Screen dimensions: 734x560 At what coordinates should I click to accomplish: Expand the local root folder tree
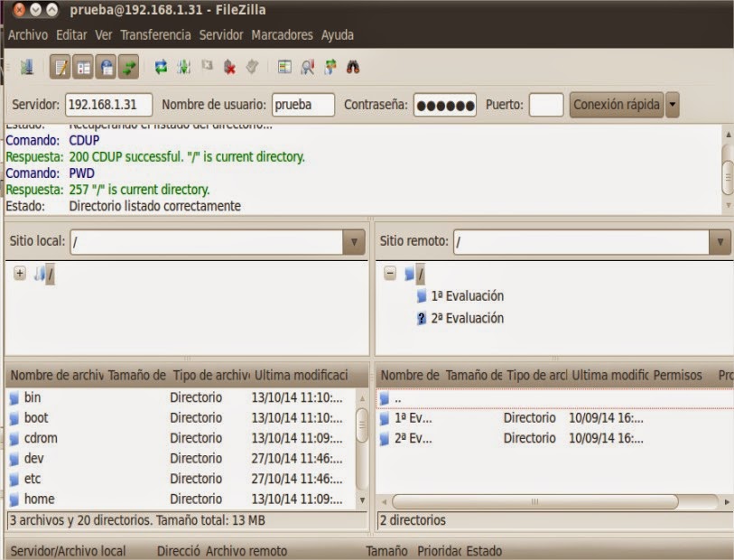pos(20,273)
